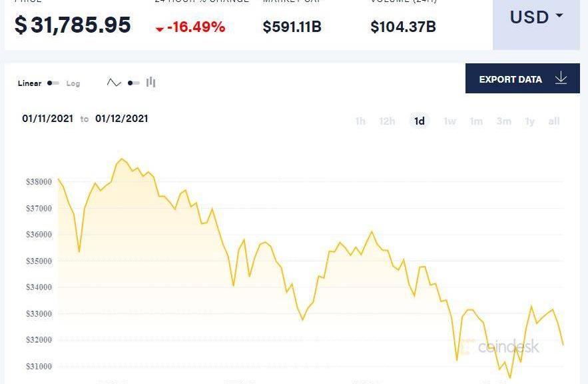Show the all-time price range
Screen dimensions: 588x384
point(553,121)
